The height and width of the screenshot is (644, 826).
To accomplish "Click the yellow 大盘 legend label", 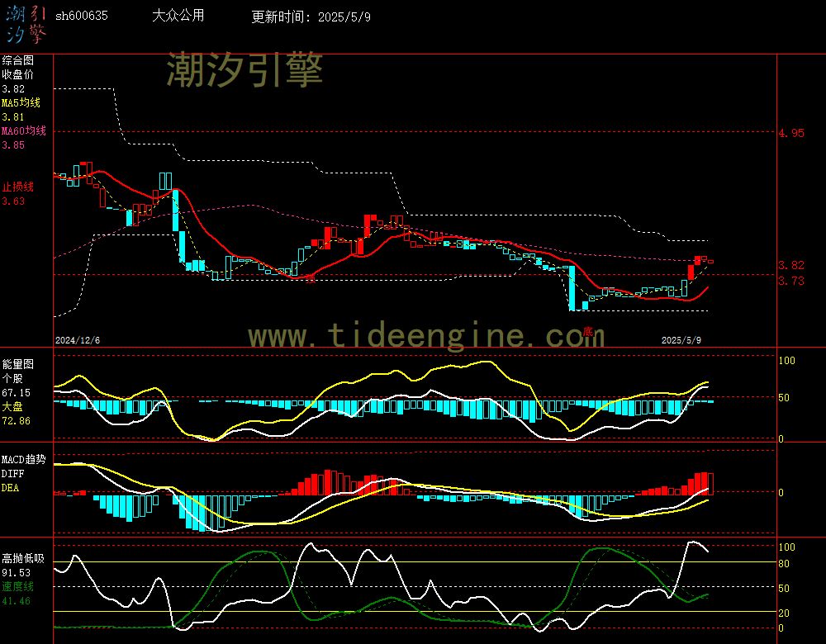I will pyautogui.click(x=12, y=406).
